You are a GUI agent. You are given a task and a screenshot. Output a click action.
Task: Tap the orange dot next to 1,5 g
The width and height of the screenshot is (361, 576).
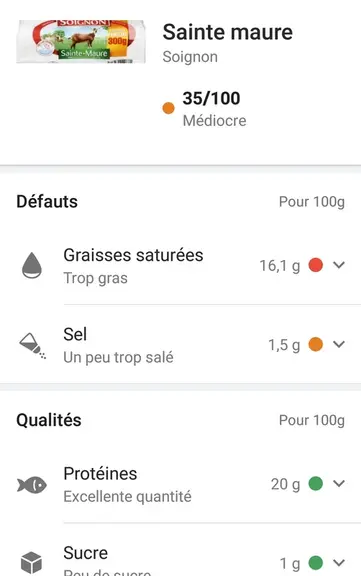coord(315,344)
